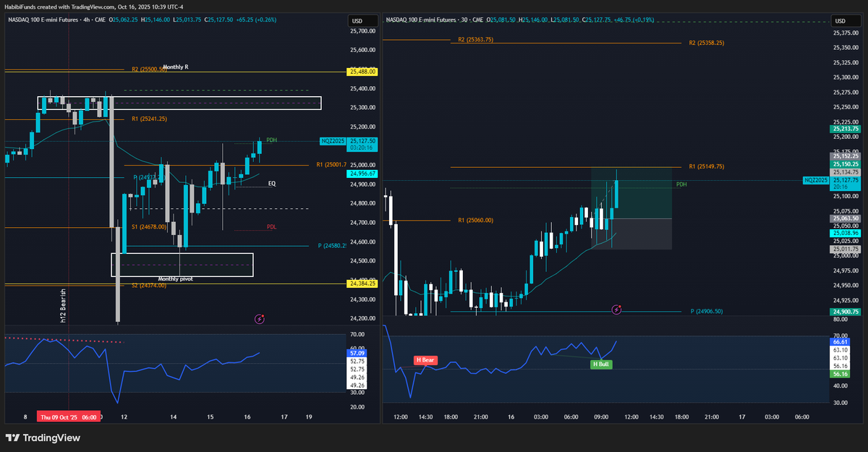The image size is (868, 452).
Task: Select the NQZ2025 symbol tag on 30-minute chart
Action: coord(816,180)
